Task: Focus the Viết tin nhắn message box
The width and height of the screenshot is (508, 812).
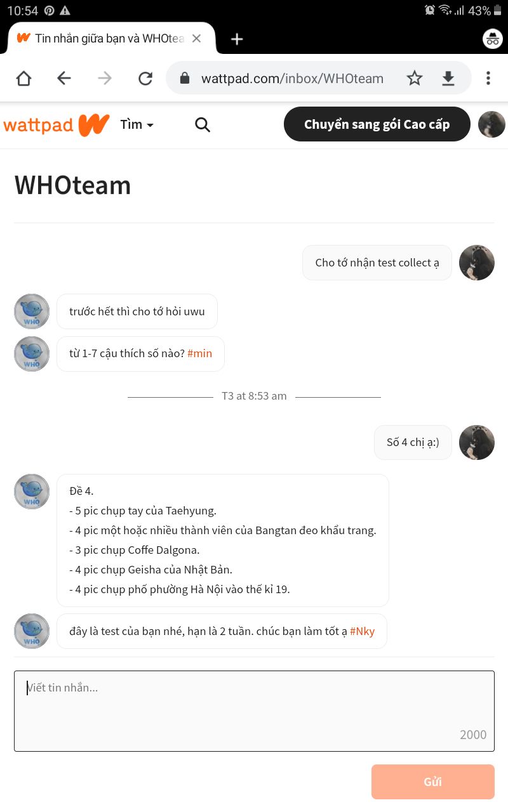Action: click(254, 711)
